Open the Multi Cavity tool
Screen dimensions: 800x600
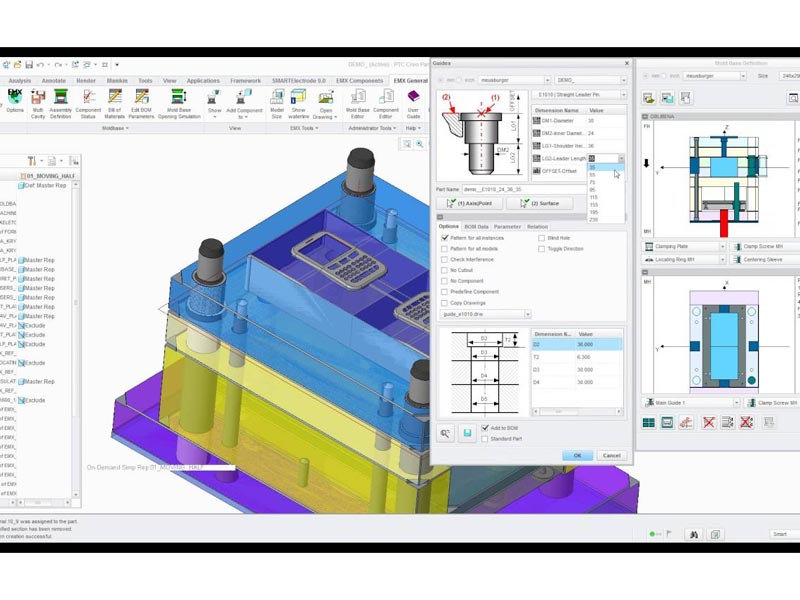[38, 100]
